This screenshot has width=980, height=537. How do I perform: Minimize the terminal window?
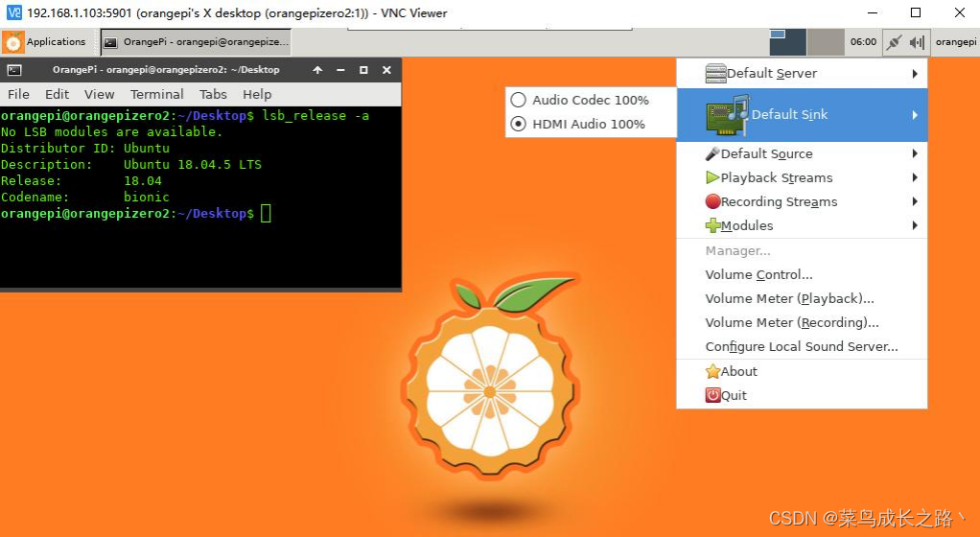pyautogui.click(x=340, y=70)
